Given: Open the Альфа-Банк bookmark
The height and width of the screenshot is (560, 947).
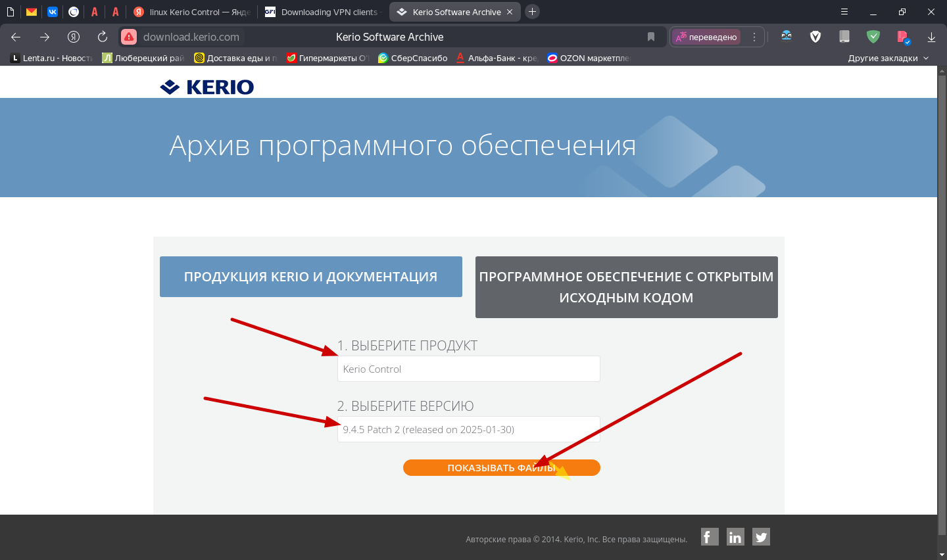Looking at the screenshot, I should (x=498, y=58).
